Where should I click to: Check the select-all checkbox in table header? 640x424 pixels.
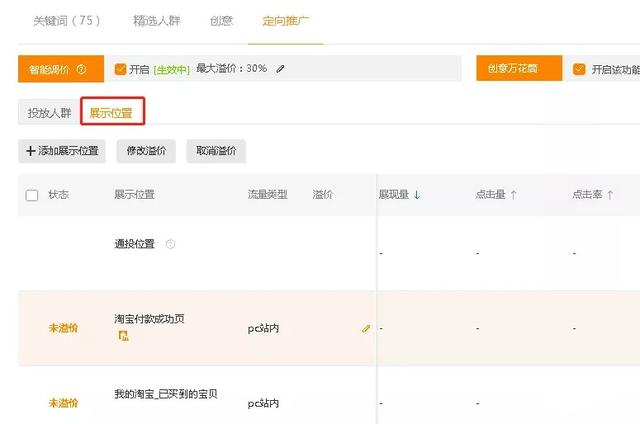click(32, 195)
